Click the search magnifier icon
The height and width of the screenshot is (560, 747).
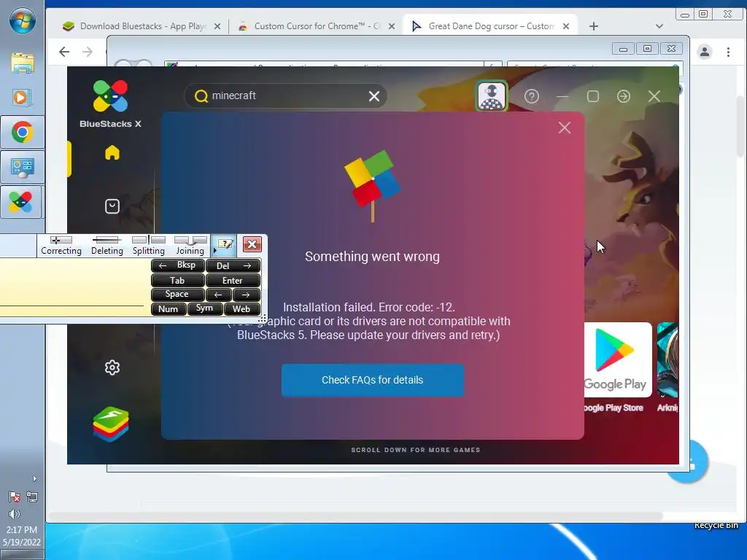201,96
